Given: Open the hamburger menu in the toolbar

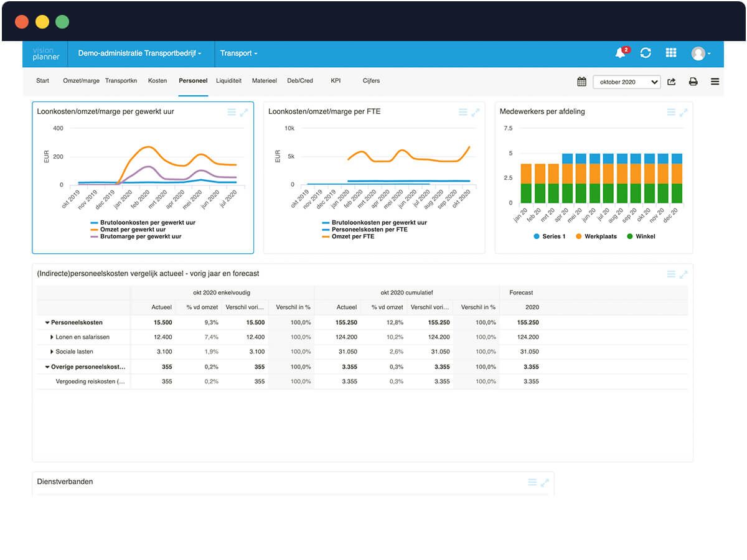Looking at the screenshot, I should (715, 82).
